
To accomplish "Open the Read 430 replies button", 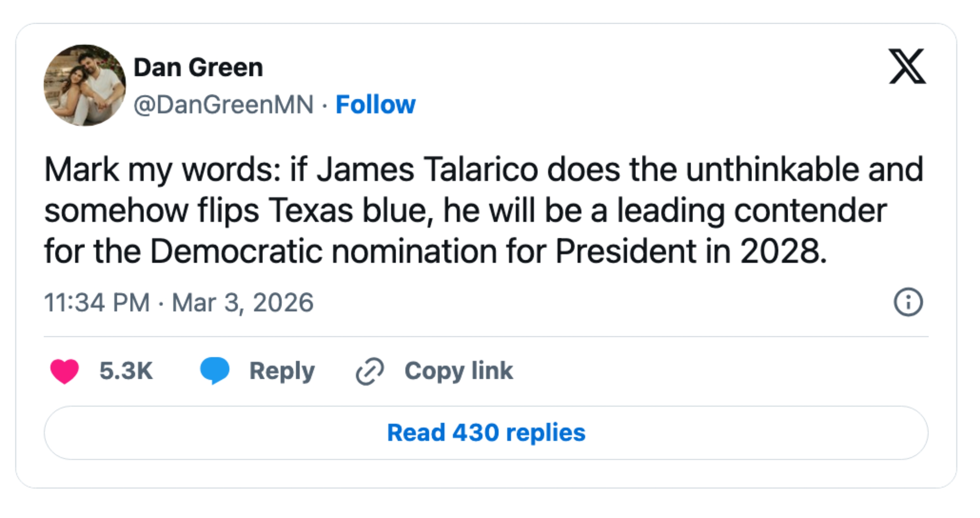I will point(486,433).
